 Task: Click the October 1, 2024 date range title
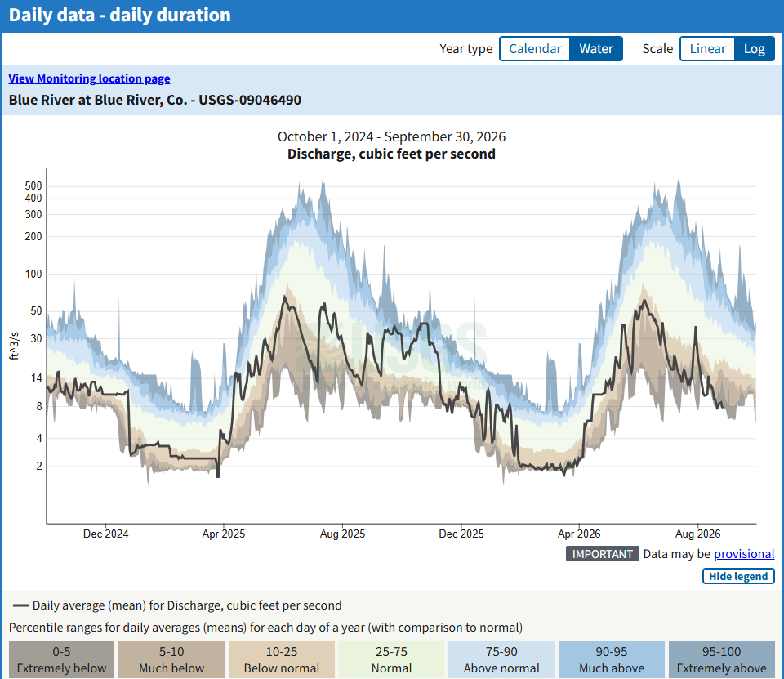point(391,136)
